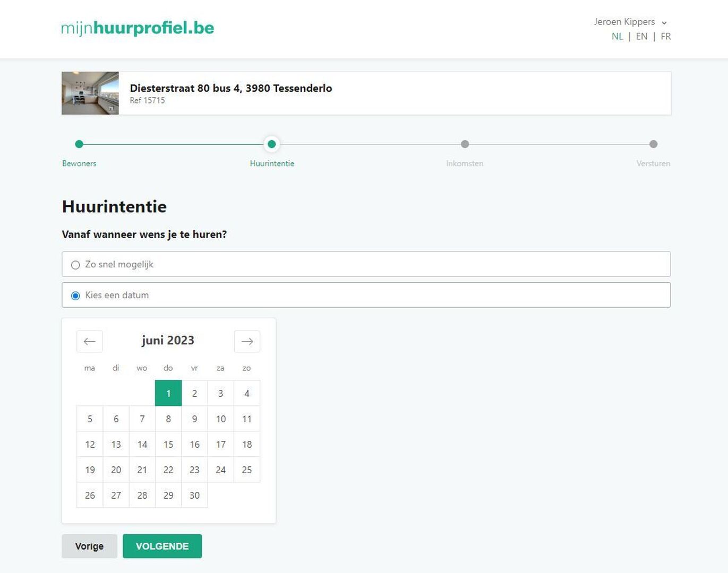Select June 19 in the calendar

(x=90, y=470)
